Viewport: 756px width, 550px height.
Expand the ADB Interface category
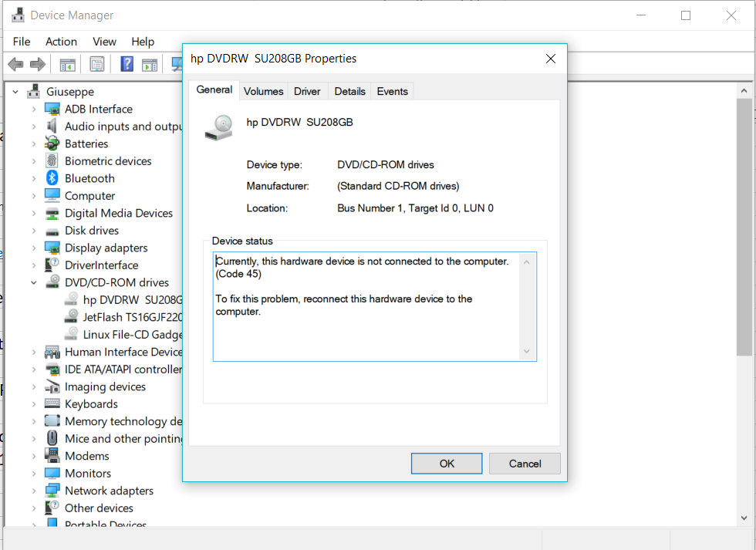click(x=34, y=110)
